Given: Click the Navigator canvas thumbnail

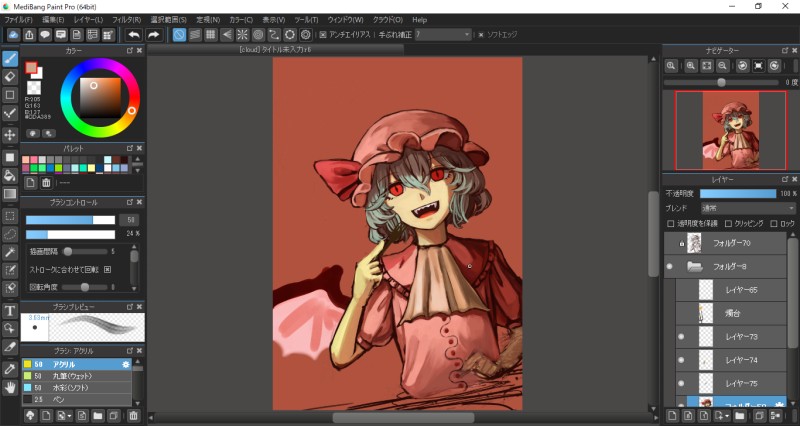Looking at the screenshot, I should click(x=731, y=130).
